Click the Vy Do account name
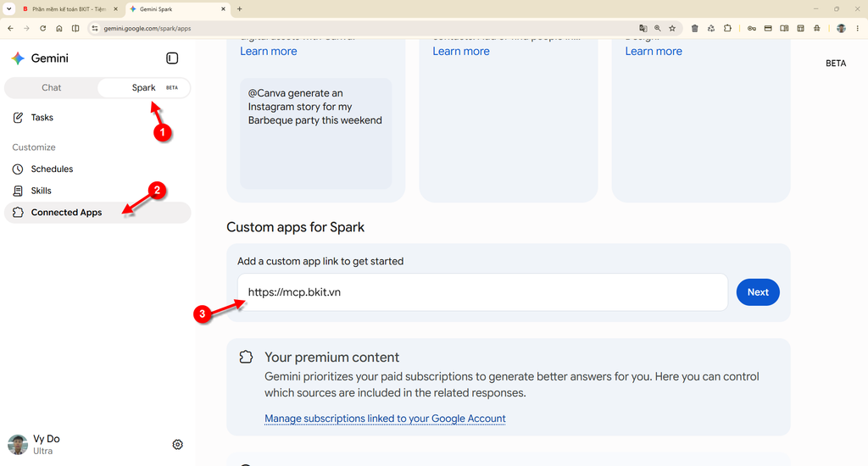The width and height of the screenshot is (868, 466). [47, 438]
